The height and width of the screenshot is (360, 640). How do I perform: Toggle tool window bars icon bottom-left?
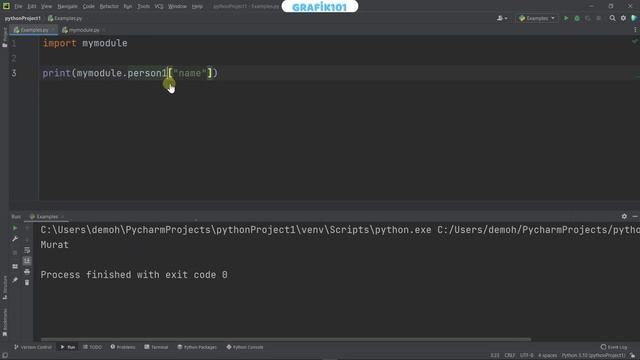click(x=5, y=356)
